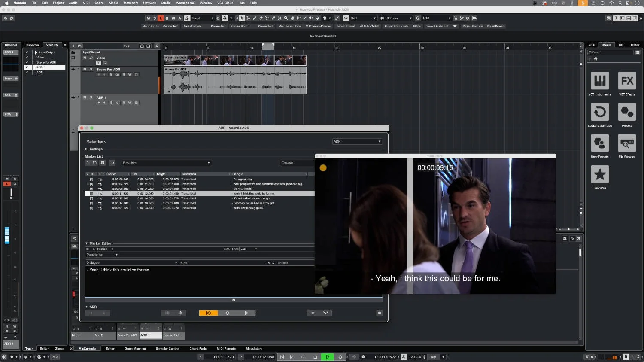Toggle the Cycle loop button in transport

(x=303, y=357)
